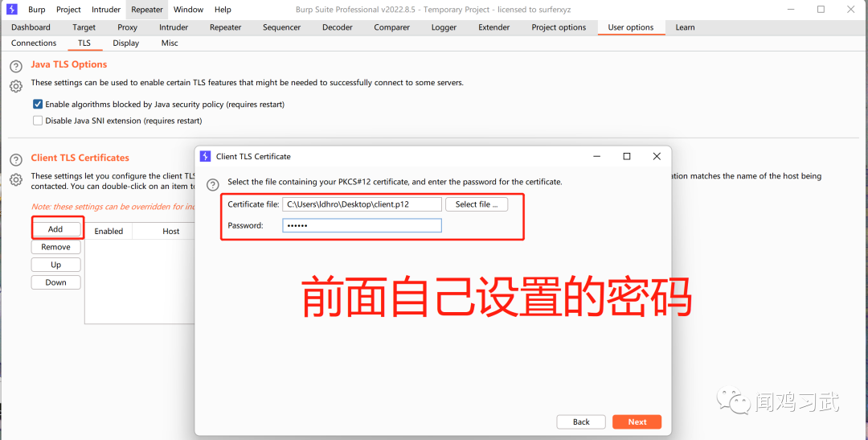Switch to the Target tab
This screenshot has height=440, width=868.
pos(84,27)
